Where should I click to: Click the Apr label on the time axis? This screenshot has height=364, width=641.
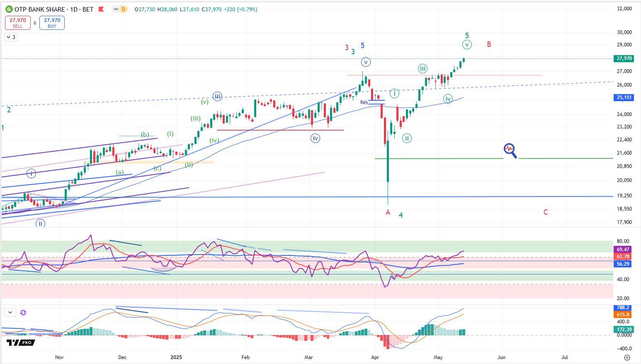coord(375,357)
